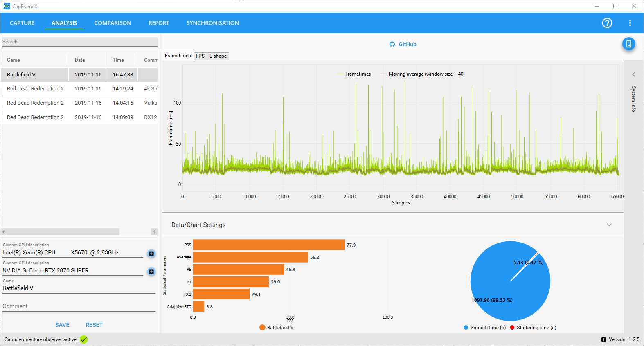The width and height of the screenshot is (644, 346).
Task: Open the help question mark icon
Action: (607, 23)
